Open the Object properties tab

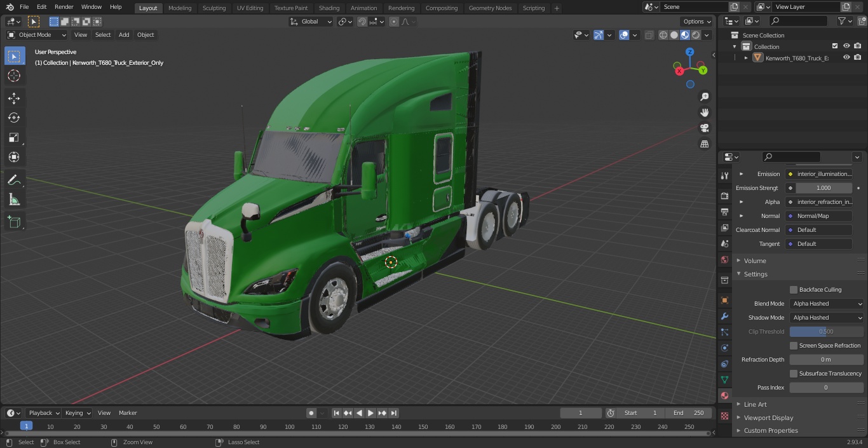coord(724,300)
